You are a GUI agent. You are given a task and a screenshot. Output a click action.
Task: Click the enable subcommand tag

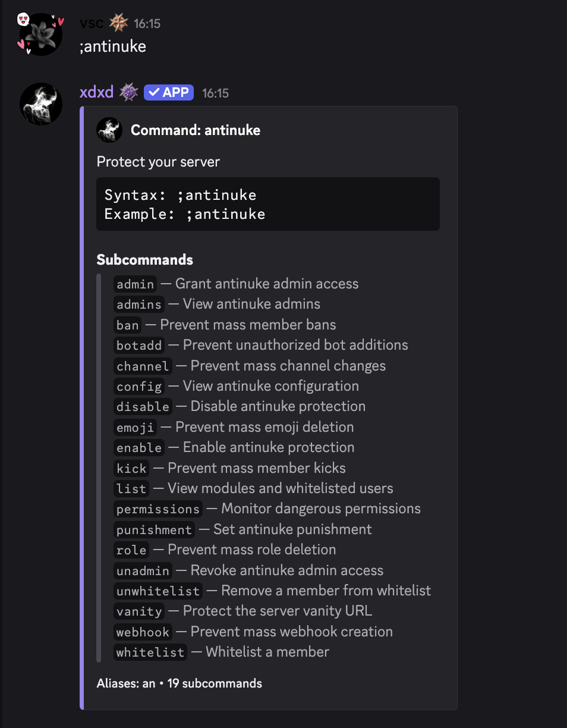(x=139, y=448)
